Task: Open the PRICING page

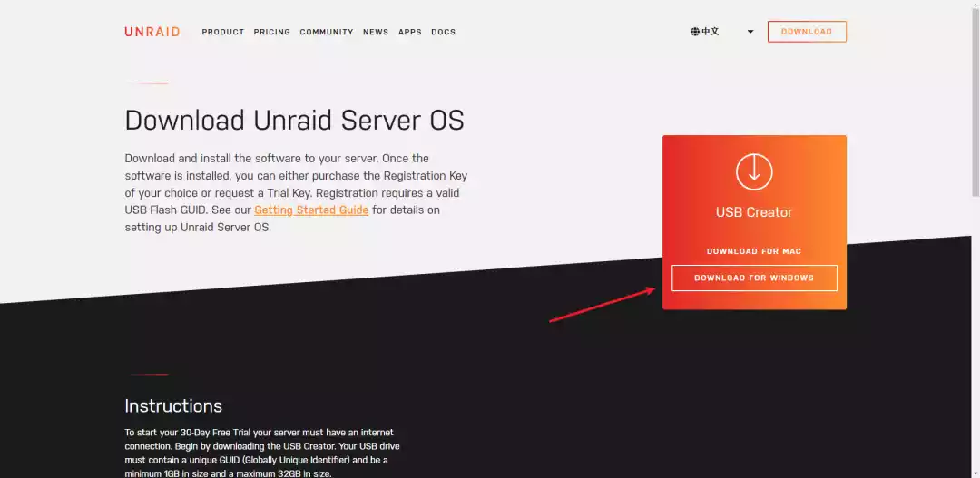Action: point(272,32)
